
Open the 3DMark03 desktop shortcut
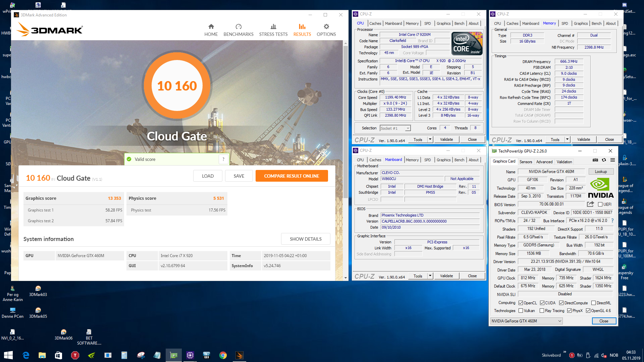coord(38,291)
